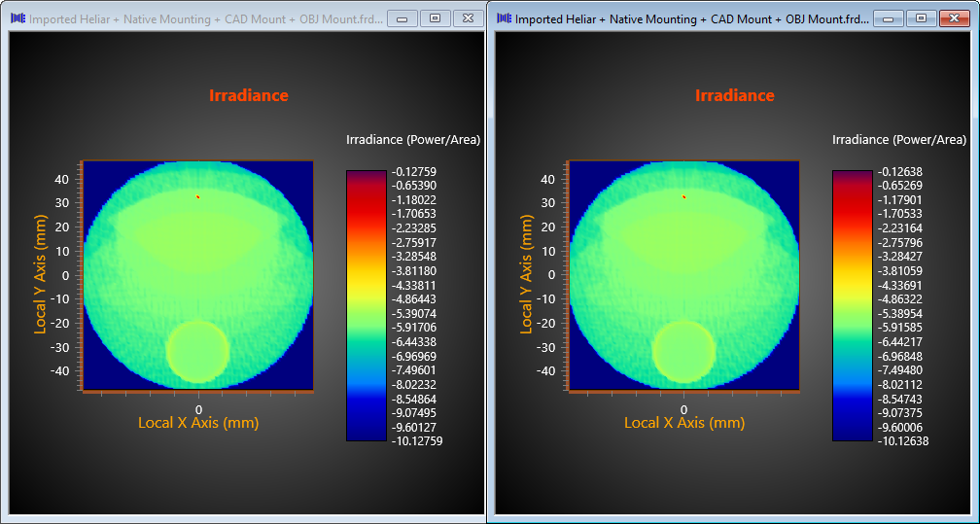
Task: Minimize the left irradiance window
Action: tap(402, 18)
